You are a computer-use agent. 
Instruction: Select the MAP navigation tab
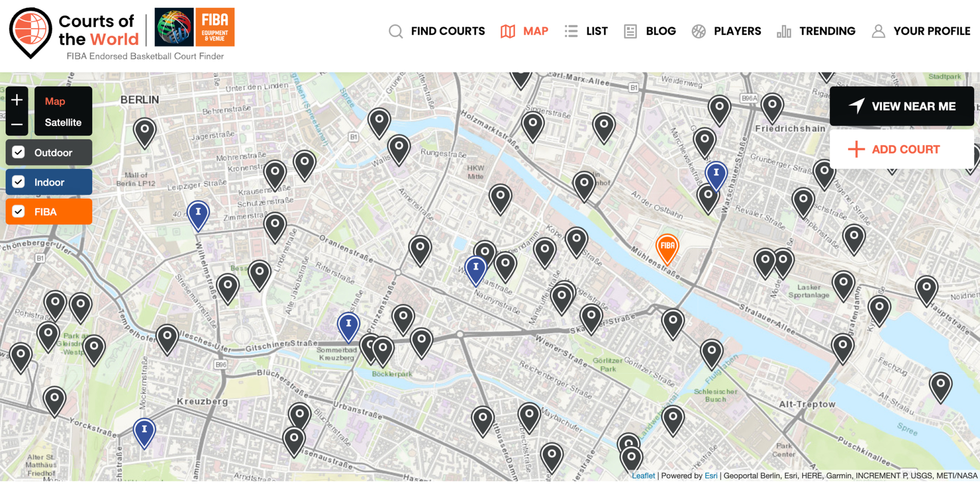click(x=535, y=31)
